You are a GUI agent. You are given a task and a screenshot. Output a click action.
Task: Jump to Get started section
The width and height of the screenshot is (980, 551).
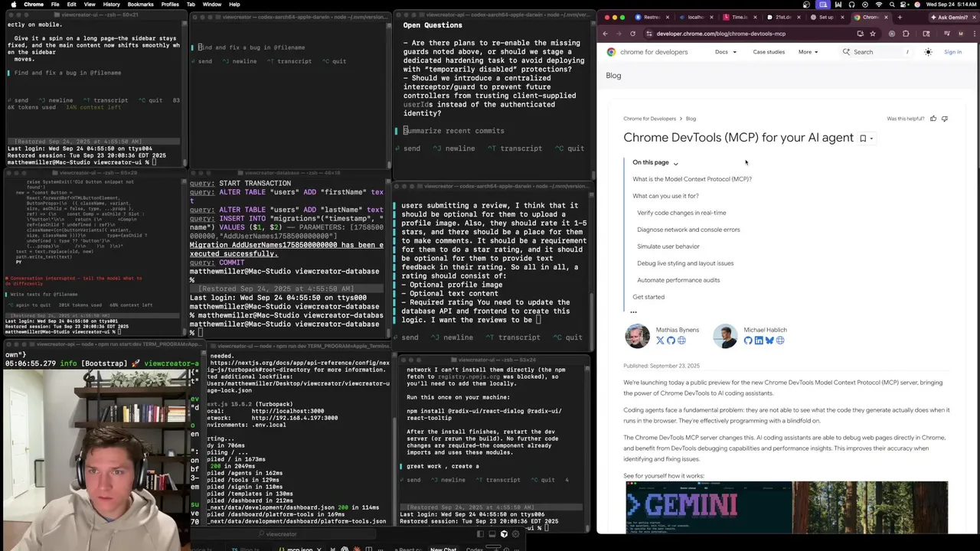648,297
